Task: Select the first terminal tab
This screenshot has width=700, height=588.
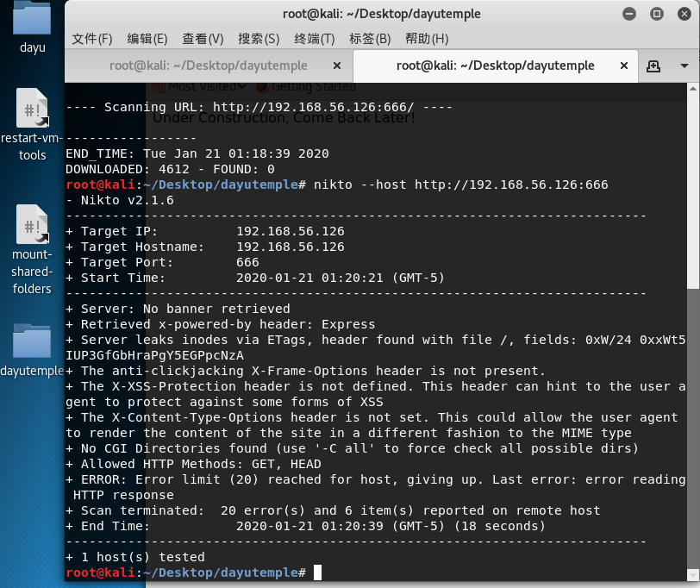Action: click(207, 66)
